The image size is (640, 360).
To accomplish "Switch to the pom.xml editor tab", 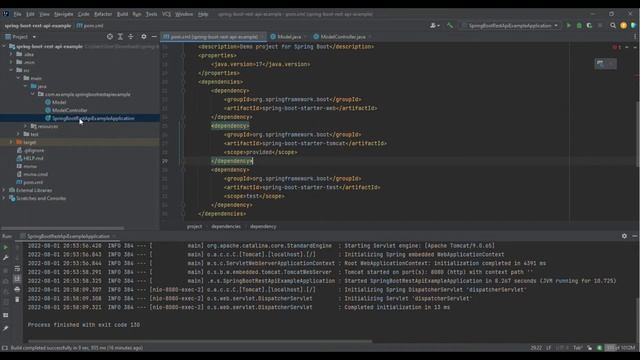I will tap(213, 37).
